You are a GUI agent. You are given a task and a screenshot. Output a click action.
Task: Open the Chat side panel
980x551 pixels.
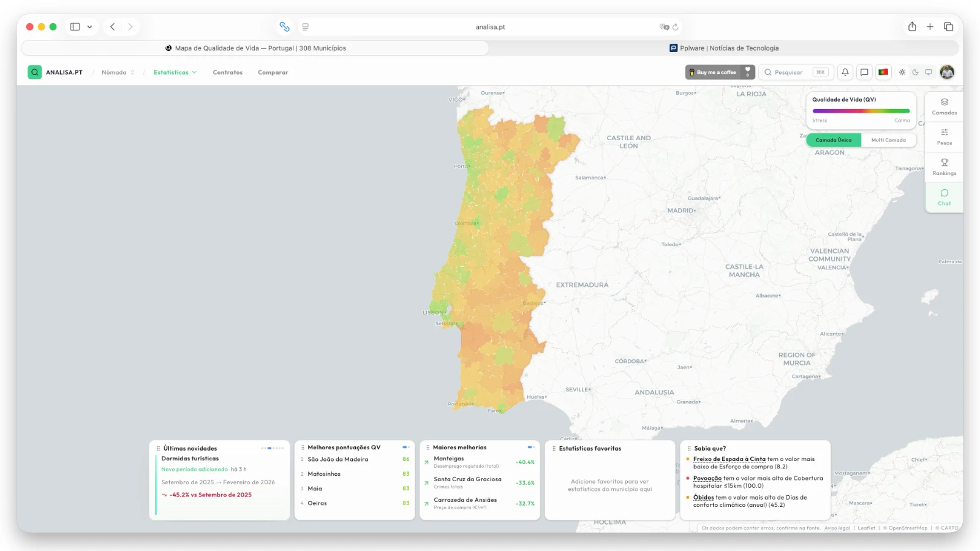pos(944,197)
